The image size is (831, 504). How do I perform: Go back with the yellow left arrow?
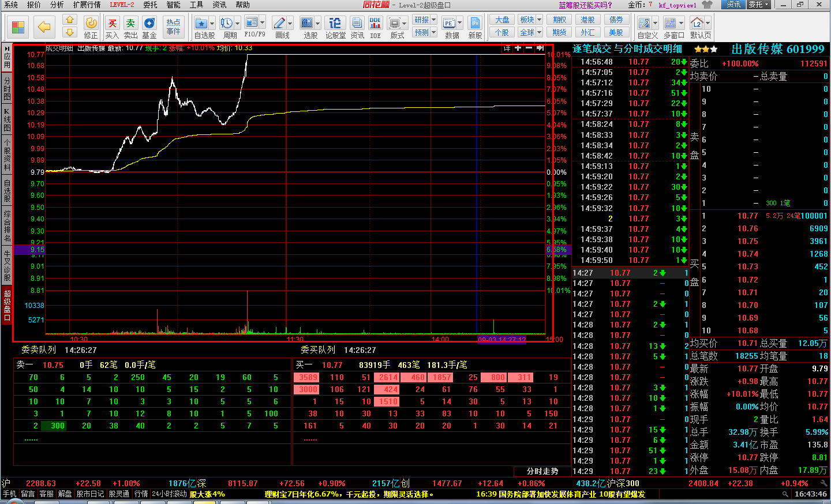pos(44,27)
